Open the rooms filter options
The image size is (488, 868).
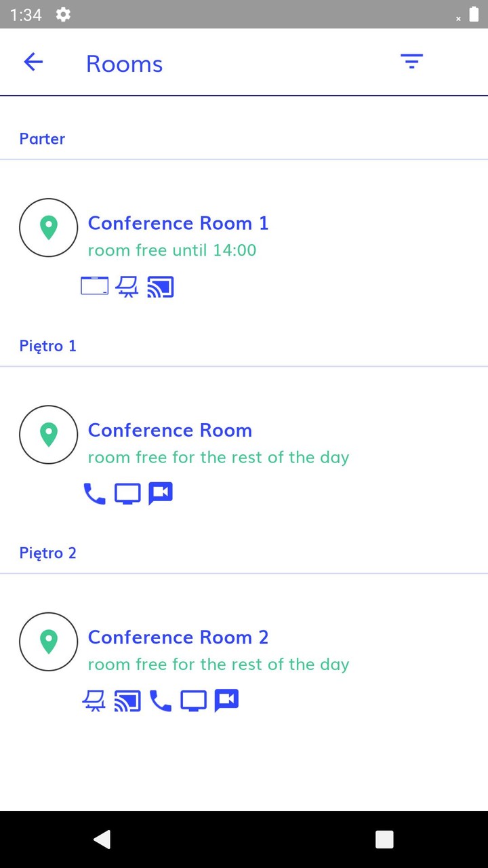click(x=411, y=62)
